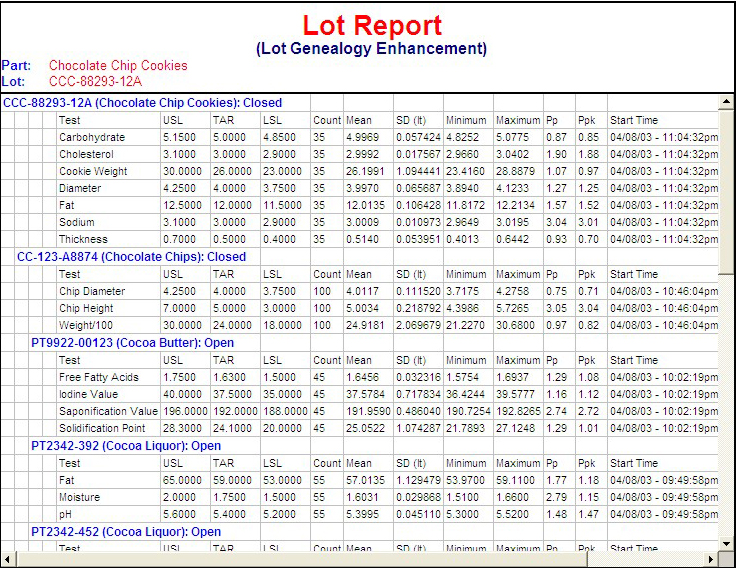Image resolution: width=736 pixels, height=568 pixels.
Task: Click the horizontal scrollbar thumb
Action: tap(302, 559)
